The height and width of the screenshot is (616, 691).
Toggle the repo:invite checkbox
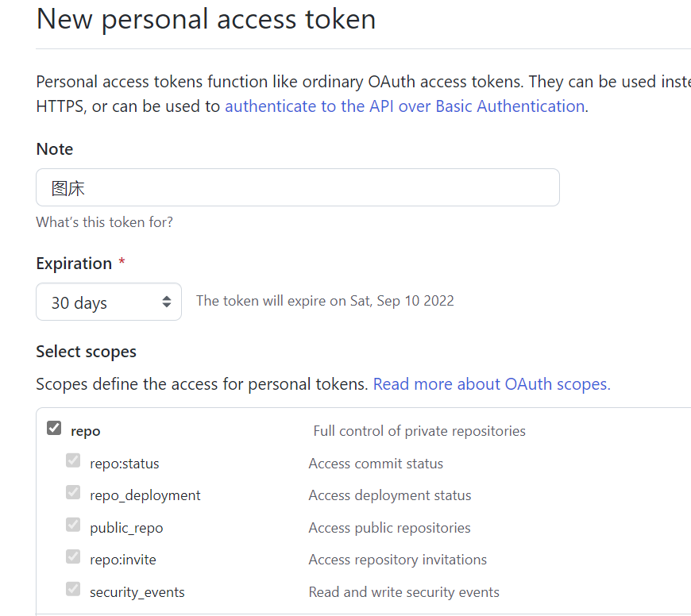(x=73, y=557)
